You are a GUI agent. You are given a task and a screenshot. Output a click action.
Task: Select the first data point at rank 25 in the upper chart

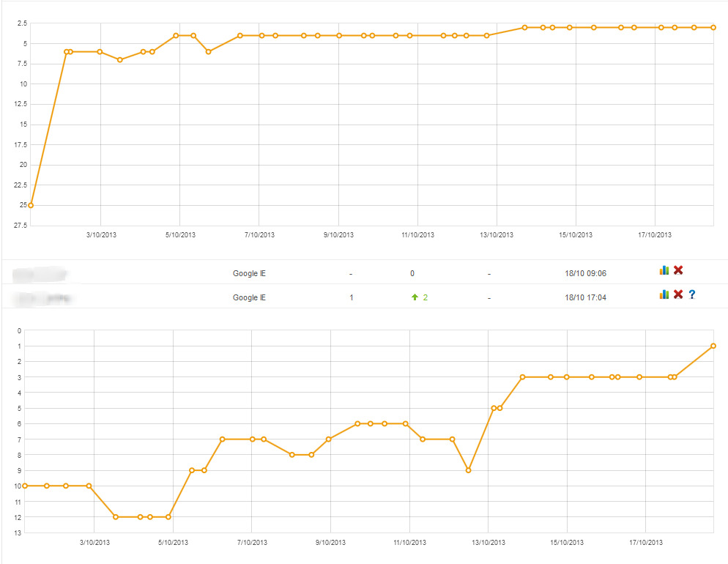point(31,205)
